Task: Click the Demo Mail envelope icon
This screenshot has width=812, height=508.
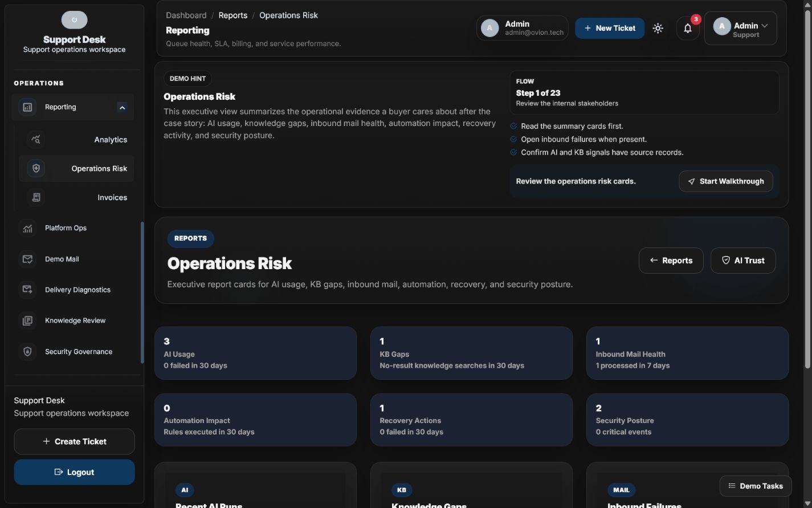Action: (x=27, y=259)
